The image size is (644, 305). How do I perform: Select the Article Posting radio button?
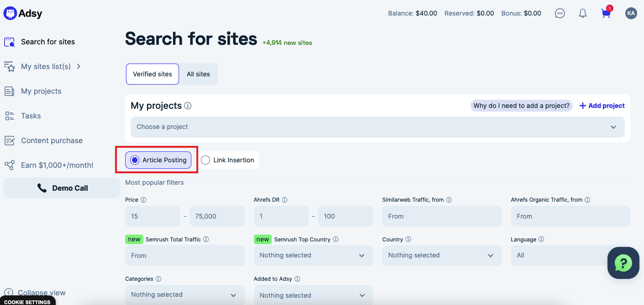pyautogui.click(x=135, y=160)
